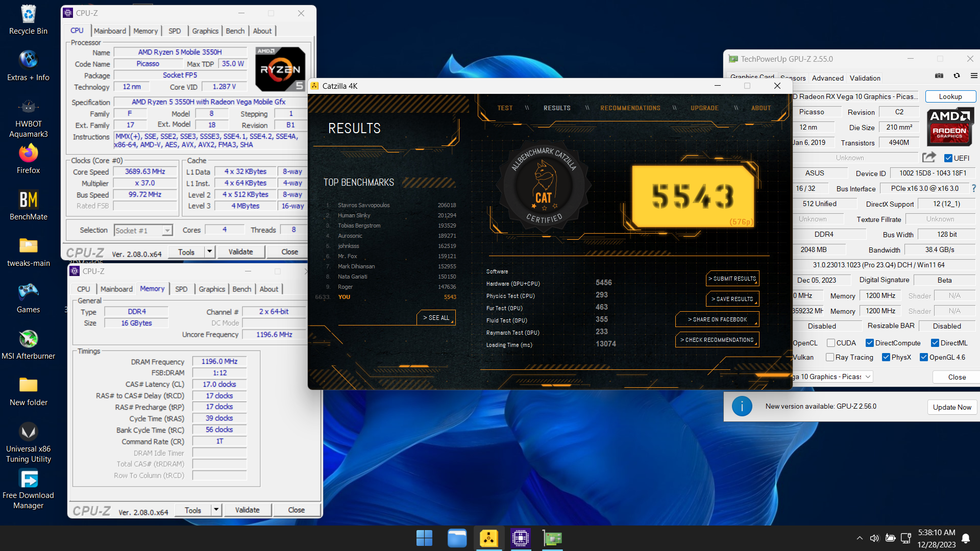The height and width of the screenshot is (551, 980).
Task: Show hidden system tray icons chevron
Action: click(x=860, y=538)
